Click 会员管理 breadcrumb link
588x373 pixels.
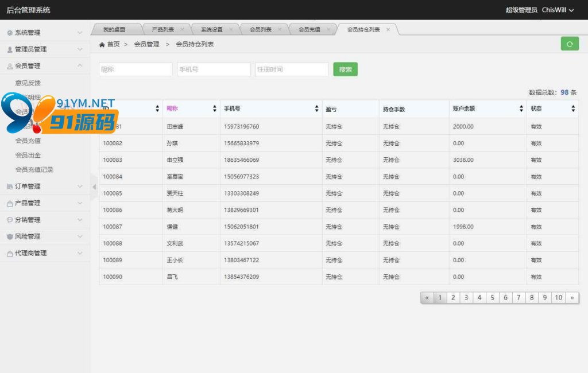(146, 44)
